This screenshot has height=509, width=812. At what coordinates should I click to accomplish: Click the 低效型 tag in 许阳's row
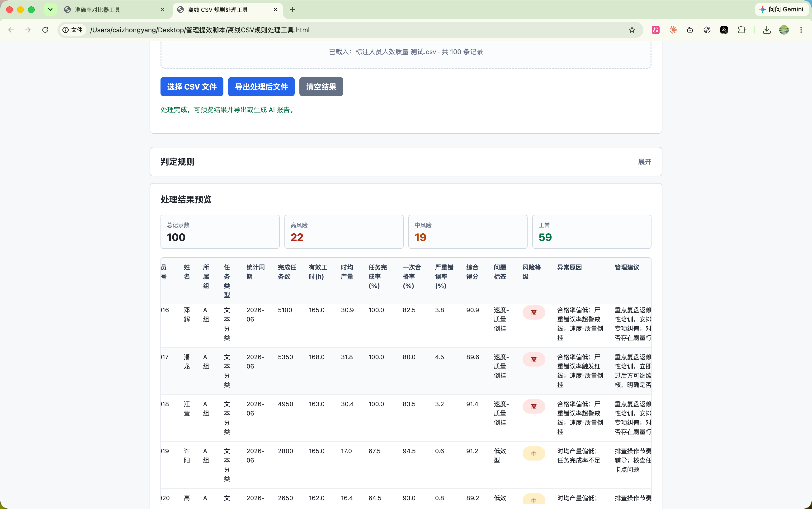[500, 456]
